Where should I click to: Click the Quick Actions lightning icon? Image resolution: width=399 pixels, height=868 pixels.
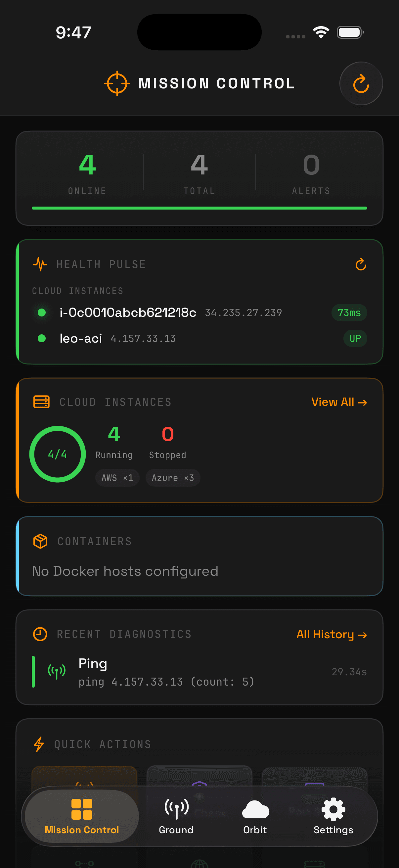tap(38, 744)
